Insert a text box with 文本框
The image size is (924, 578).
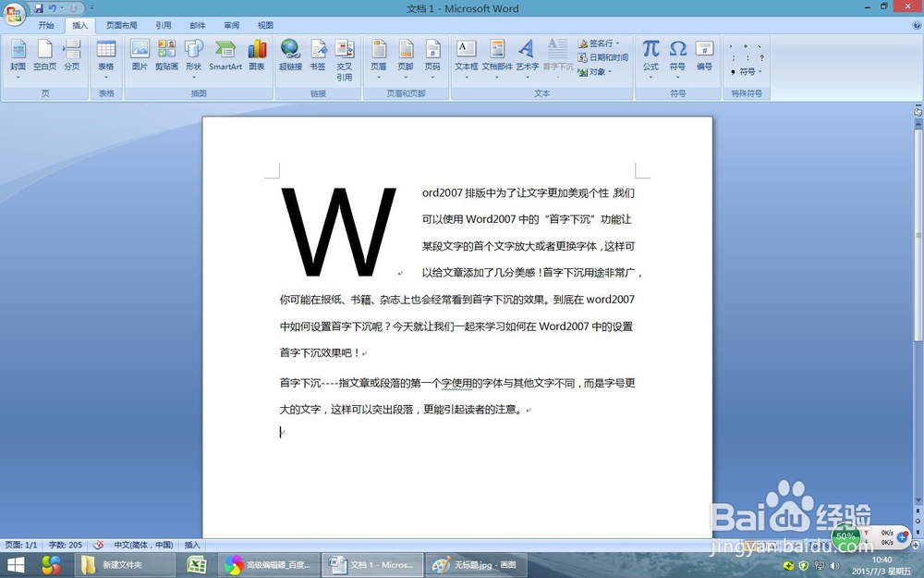[466, 59]
